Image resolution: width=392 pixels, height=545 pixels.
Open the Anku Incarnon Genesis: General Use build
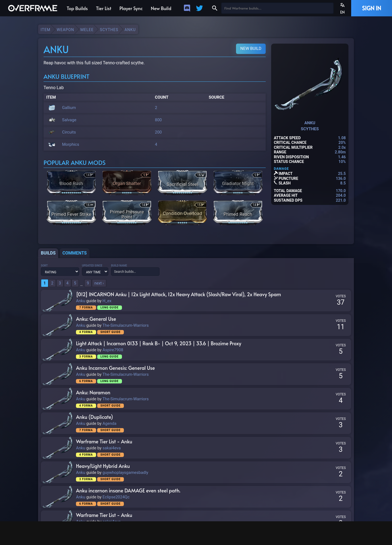point(115,368)
